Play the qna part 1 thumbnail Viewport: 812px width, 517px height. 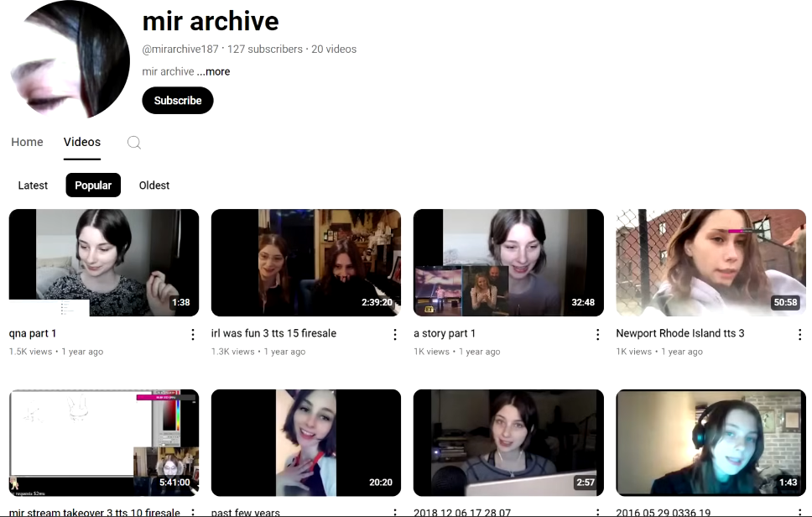coord(104,263)
